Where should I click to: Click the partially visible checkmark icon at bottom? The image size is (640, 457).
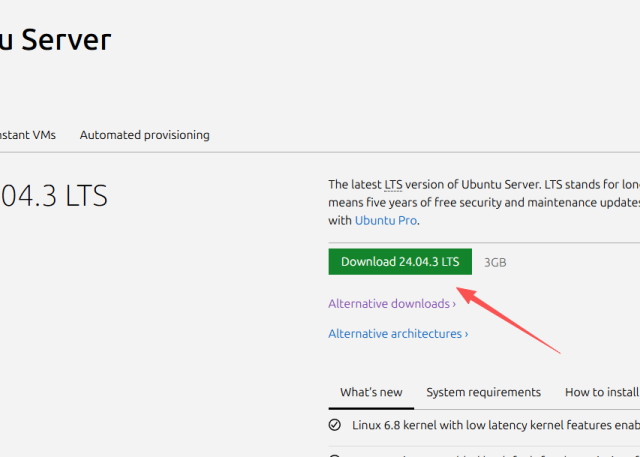(x=335, y=454)
